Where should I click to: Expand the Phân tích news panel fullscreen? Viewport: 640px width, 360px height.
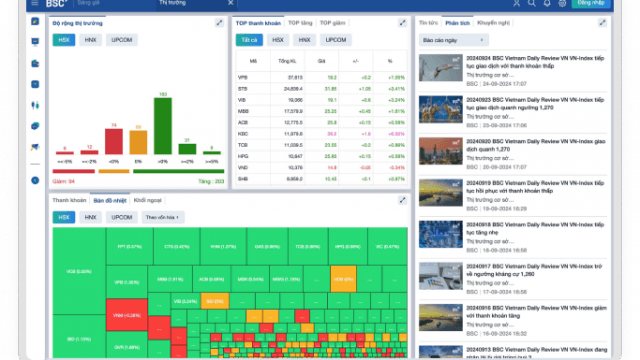[602, 23]
